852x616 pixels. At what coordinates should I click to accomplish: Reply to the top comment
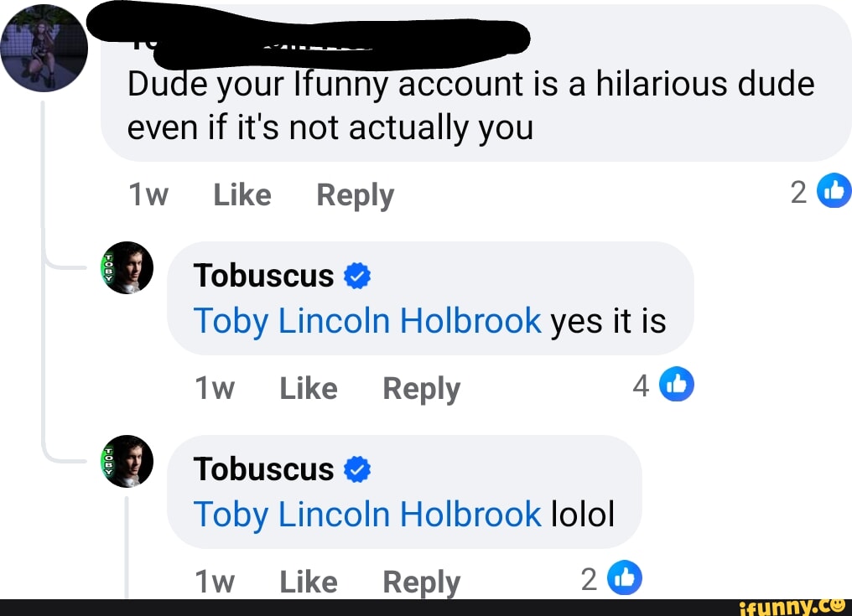tap(355, 194)
